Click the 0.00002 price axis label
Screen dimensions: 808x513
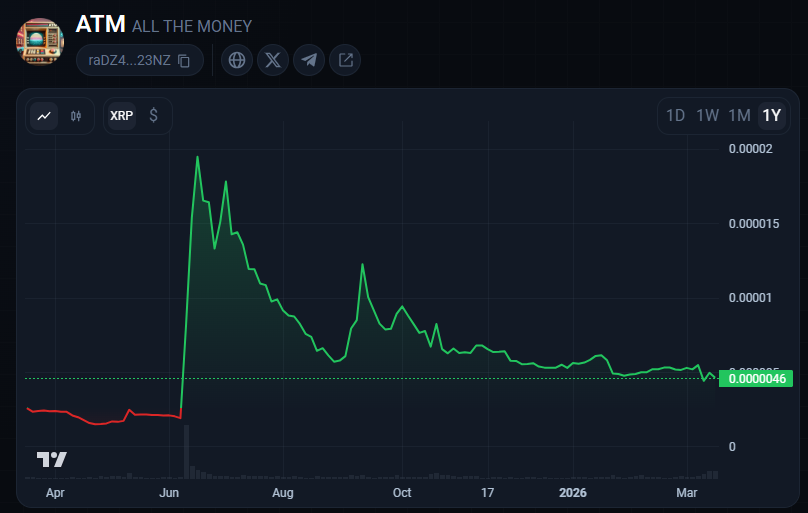pyautogui.click(x=750, y=149)
